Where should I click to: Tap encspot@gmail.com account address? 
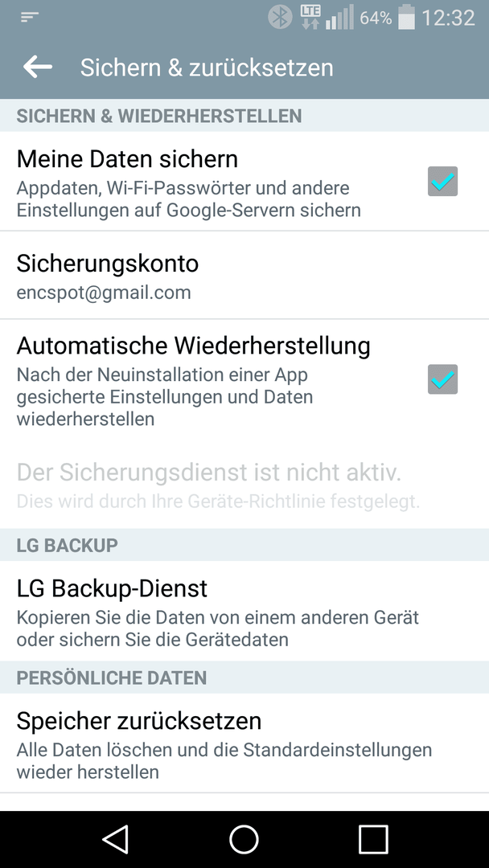click(104, 293)
